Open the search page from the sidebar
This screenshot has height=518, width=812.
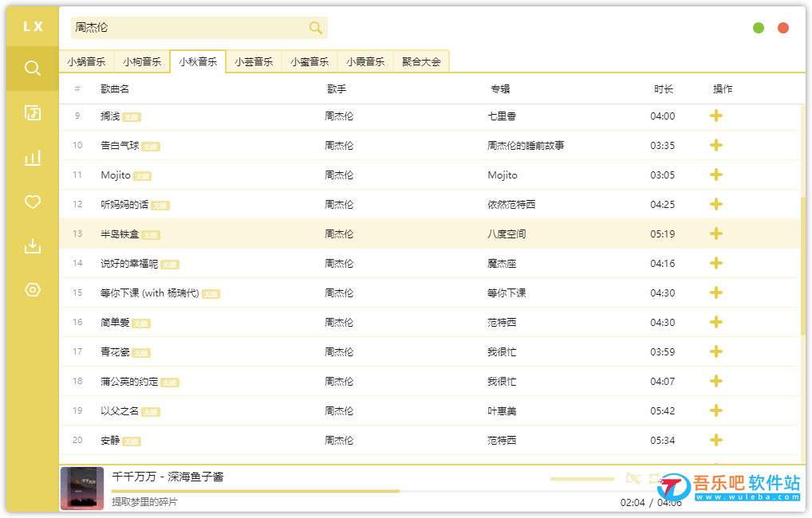click(x=32, y=69)
